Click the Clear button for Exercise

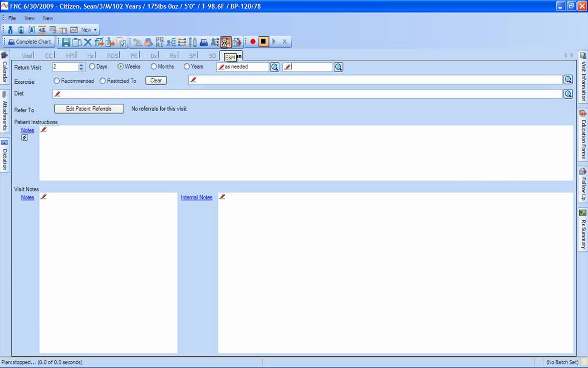[x=156, y=80]
